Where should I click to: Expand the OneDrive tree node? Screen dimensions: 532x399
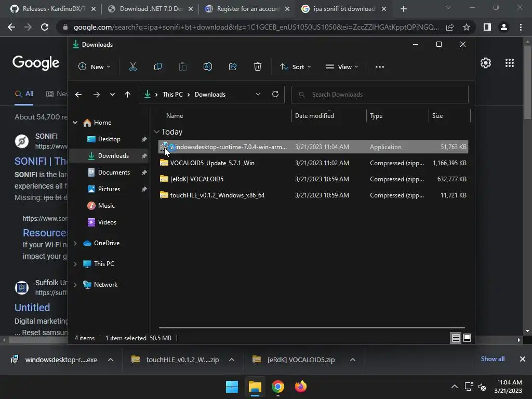tap(75, 243)
